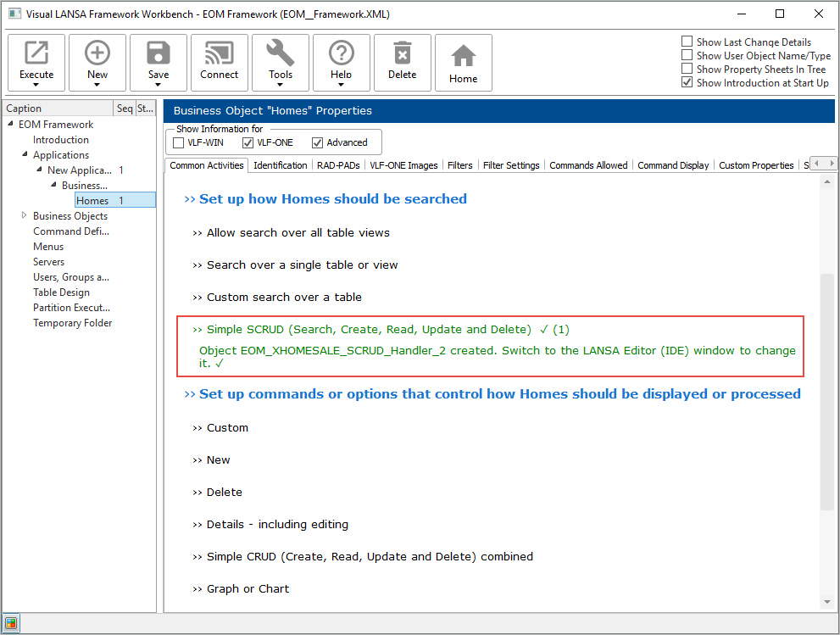This screenshot has width=840, height=635.
Task: Go to Home via house icon
Action: 464,57
